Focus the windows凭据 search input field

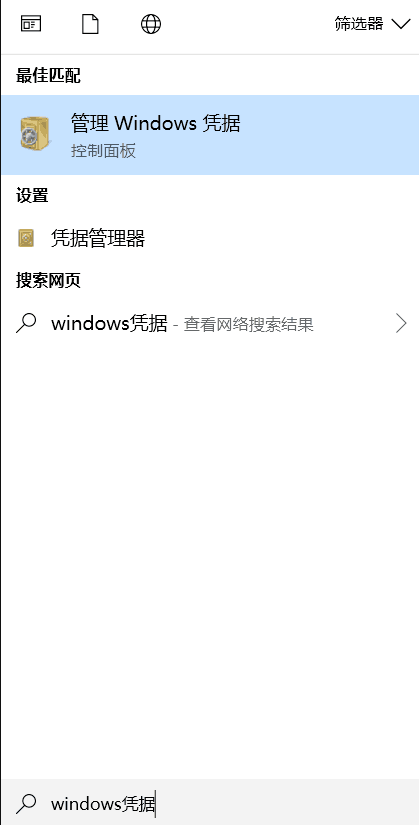pos(210,803)
